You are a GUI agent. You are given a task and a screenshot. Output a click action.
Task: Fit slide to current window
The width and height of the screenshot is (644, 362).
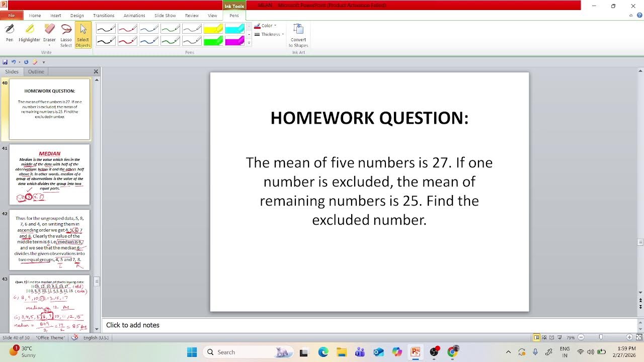pos(638,337)
